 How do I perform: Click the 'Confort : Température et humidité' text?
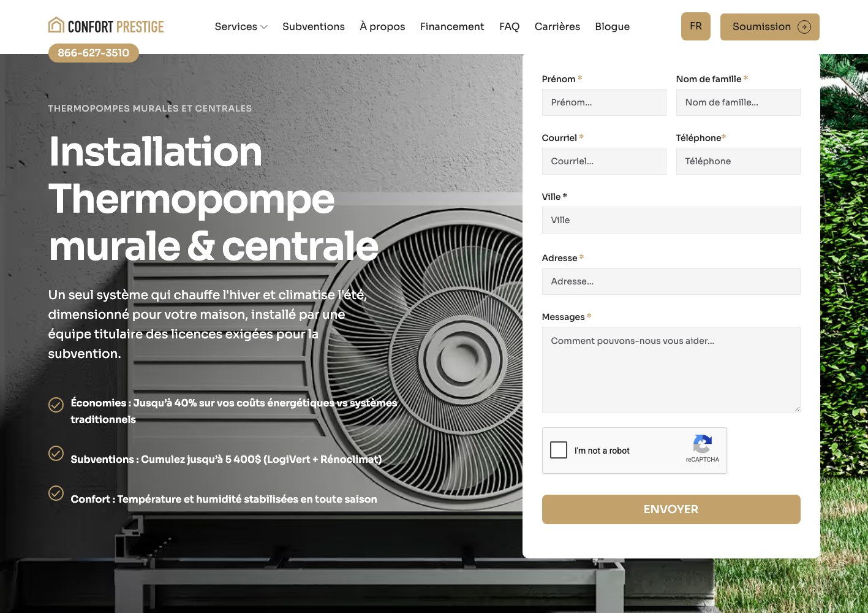[224, 499]
